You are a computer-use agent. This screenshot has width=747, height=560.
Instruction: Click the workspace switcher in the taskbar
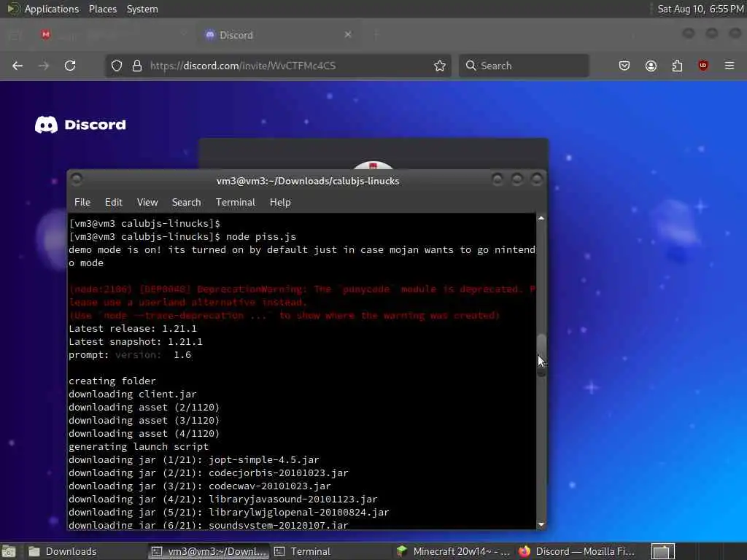point(663,551)
